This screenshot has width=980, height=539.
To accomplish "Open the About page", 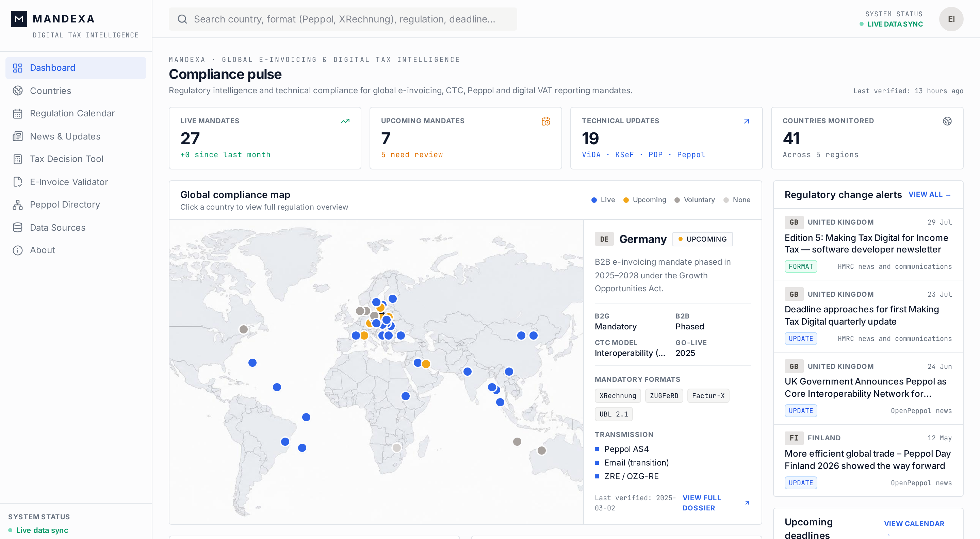I will [x=76, y=250].
